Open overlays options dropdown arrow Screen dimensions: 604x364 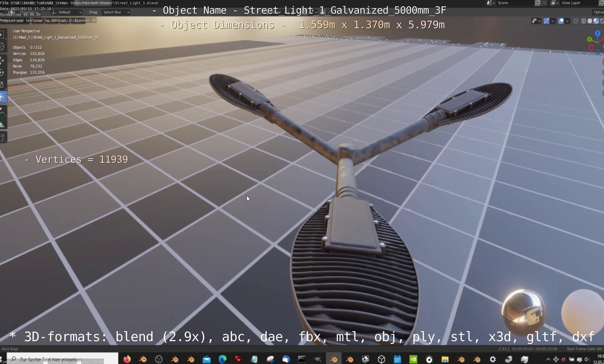pos(567,21)
